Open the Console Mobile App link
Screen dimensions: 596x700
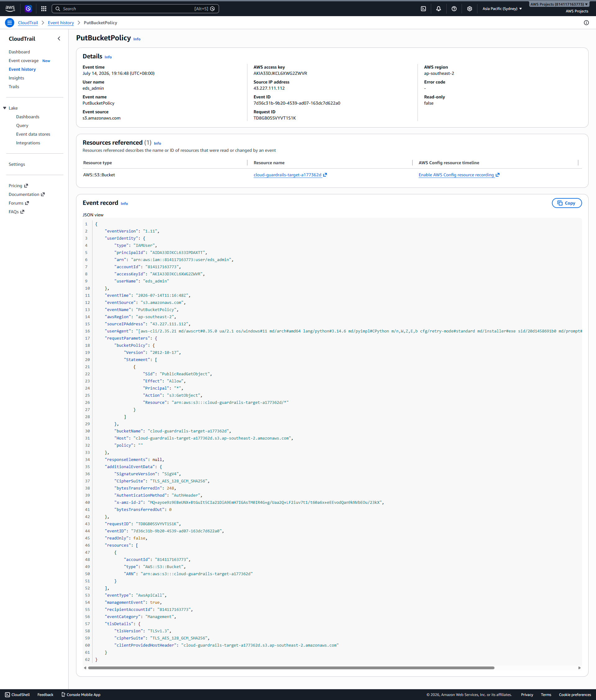(81, 695)
